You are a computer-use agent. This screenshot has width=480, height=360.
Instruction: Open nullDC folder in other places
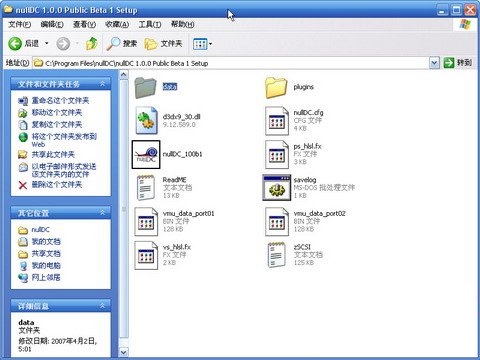pyautogui.click(x=40, y=229)
